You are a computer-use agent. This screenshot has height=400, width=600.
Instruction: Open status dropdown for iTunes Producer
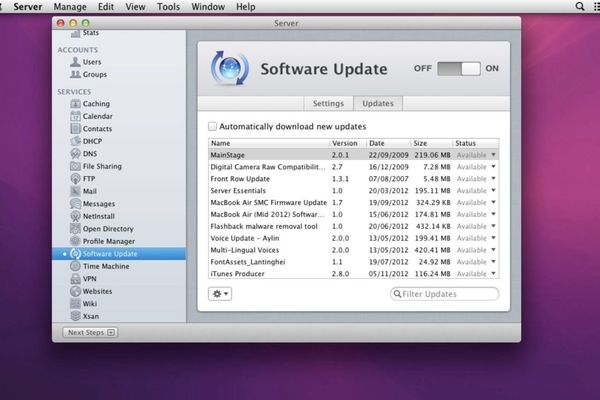pyautogui.click(x=493, y=274)
